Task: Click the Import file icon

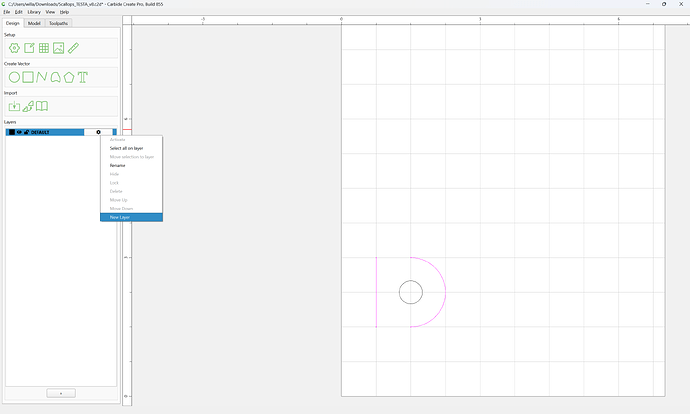Action: (x=14, y=106)
